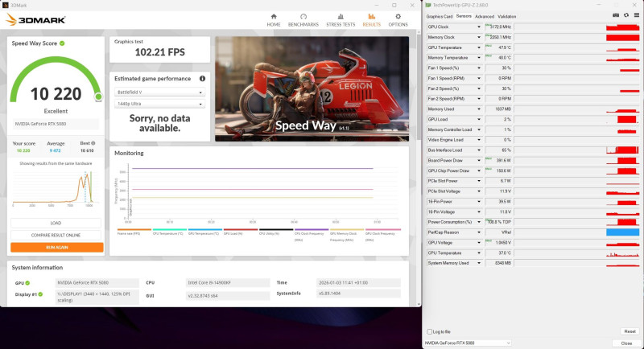Switch to the Advanced tab in GPU-Z

click(485, 16)
